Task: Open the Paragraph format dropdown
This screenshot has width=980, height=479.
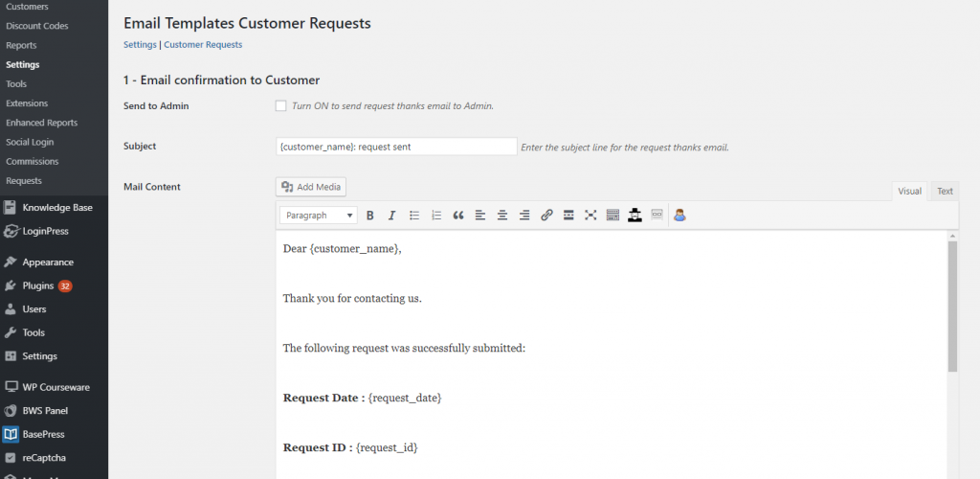Action: [x=318, y=216]
